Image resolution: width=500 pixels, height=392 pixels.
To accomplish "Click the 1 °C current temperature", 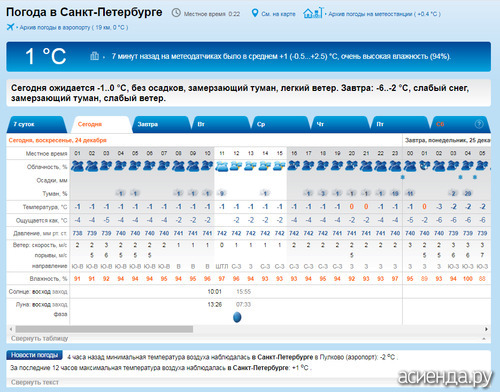I will [x=46, y=56].
